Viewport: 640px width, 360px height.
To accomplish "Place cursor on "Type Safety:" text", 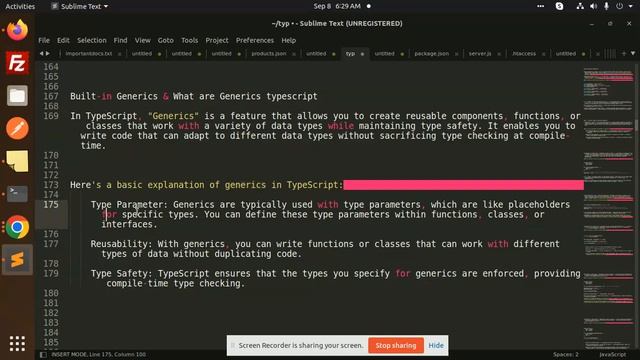I will point(121,273).
